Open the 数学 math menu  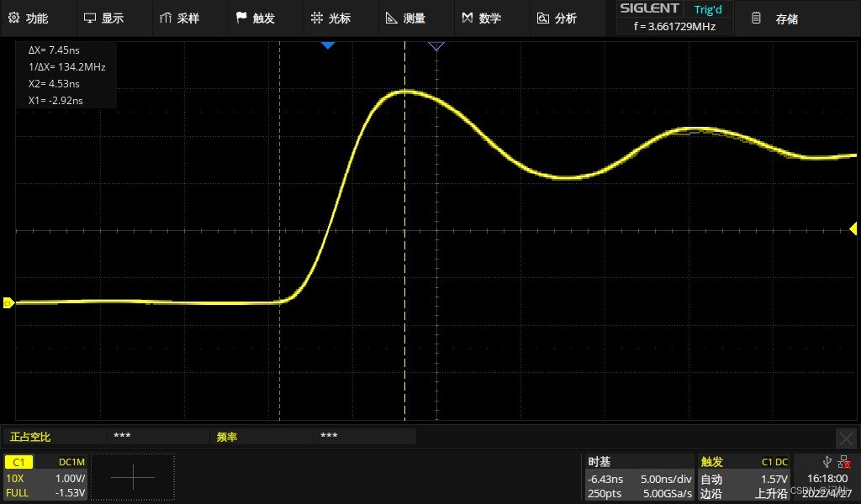pyautogui.click(x=490, y=18)
